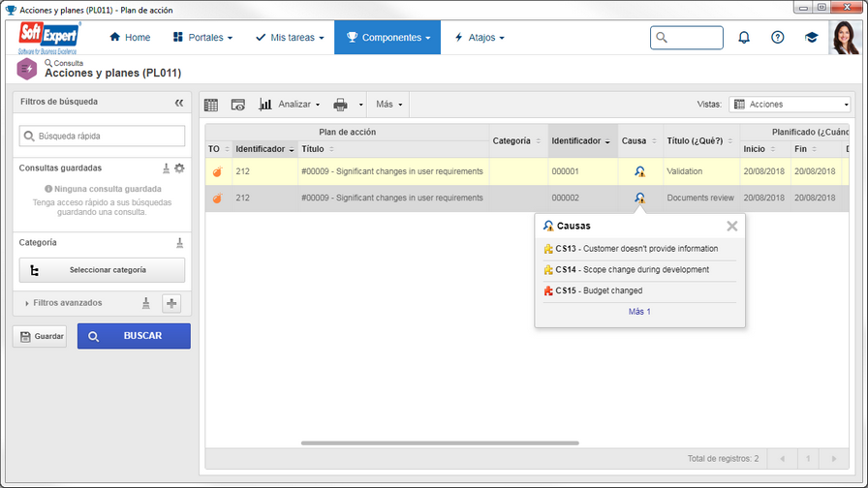The width and height of the screenshot is (868, 488).
Task: Open the help question mark icon
Action: (x=777, y=37)
